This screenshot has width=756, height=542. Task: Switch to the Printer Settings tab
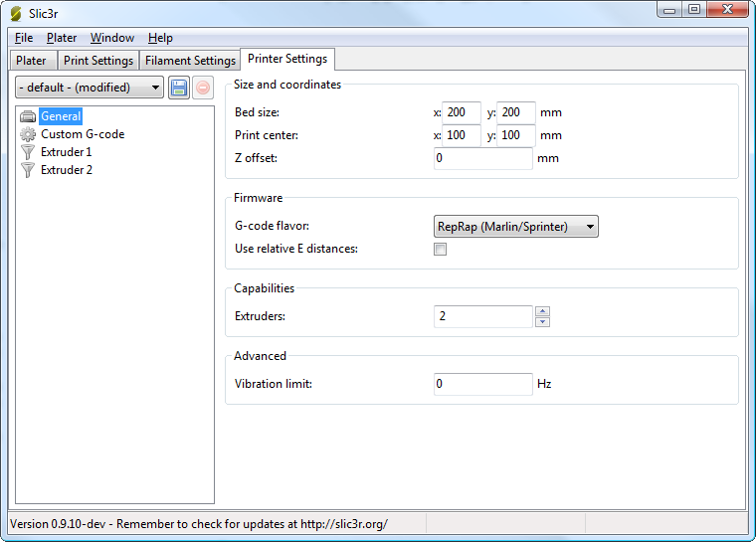(x=287, y=59)
